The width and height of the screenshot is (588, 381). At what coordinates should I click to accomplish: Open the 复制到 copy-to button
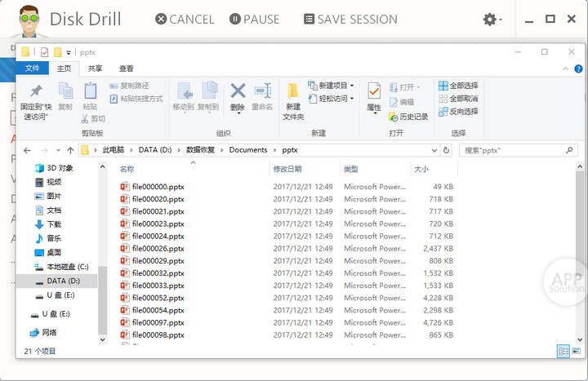click(x=208, y=97)
